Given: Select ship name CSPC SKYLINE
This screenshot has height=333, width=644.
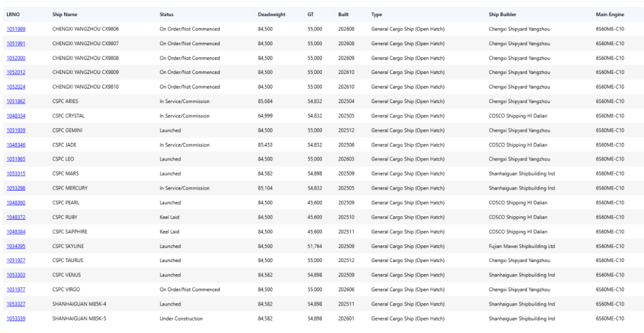Looking at the screenshot, I should click(x=69, y=247).
